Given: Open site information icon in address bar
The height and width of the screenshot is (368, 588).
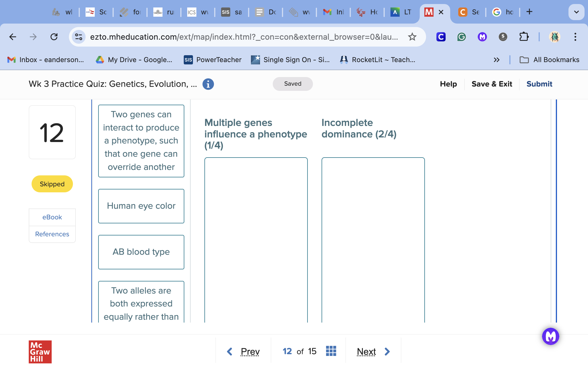Looking at the screenshot, I should 78,37.
